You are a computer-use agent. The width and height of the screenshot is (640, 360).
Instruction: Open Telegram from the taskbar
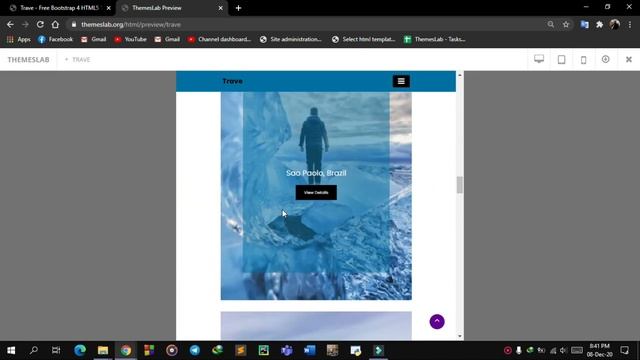pos(195,350)
